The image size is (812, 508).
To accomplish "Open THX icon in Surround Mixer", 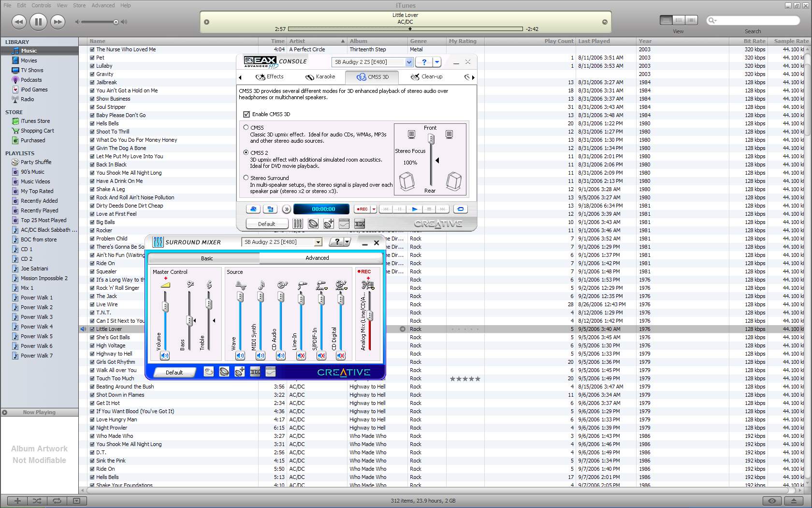I will tap(255, 372).
